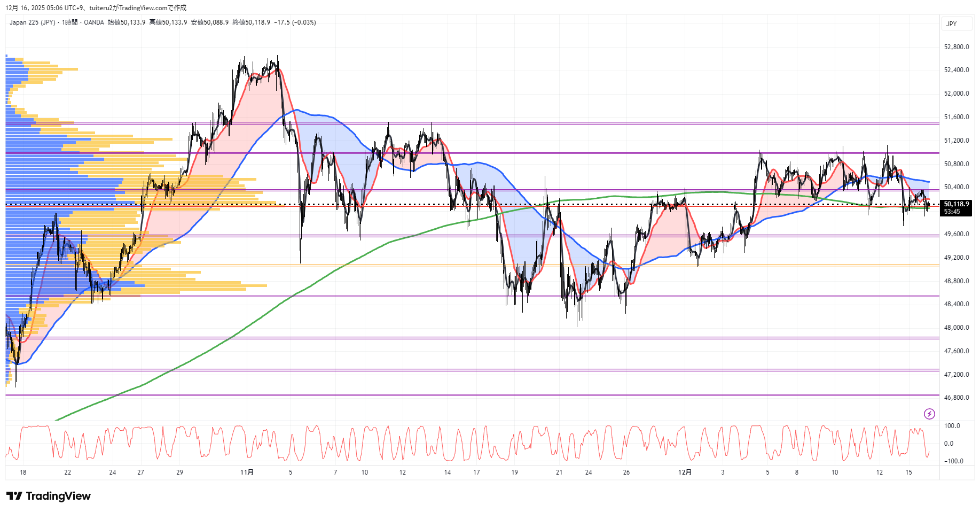
Task: Click the 1時間 timeframe in chart legend
Action: pyautogui.click(x=69, y=22)
